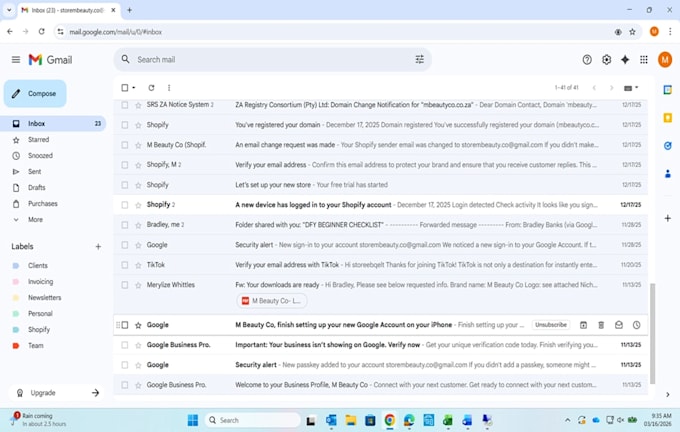This screenshot has width=680, height=432.
Task: Select checkbox for Bradley, me email
Action: click(x=125, y=225)
